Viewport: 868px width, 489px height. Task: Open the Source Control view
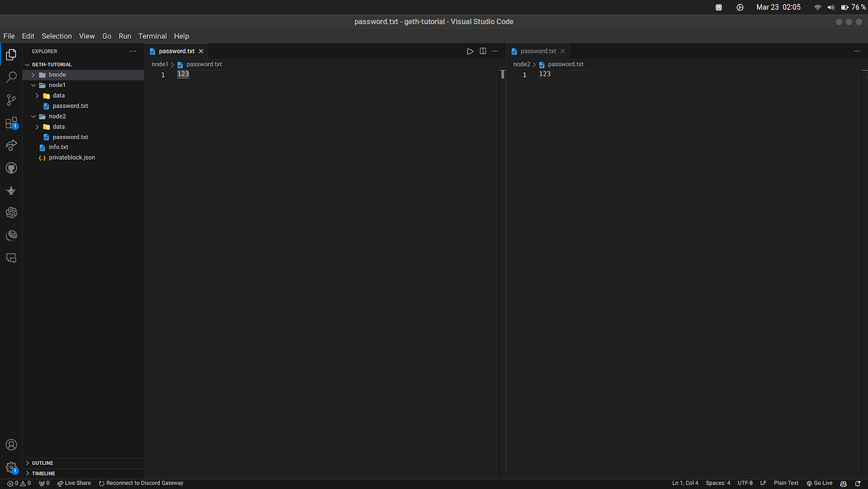(11, 100)
